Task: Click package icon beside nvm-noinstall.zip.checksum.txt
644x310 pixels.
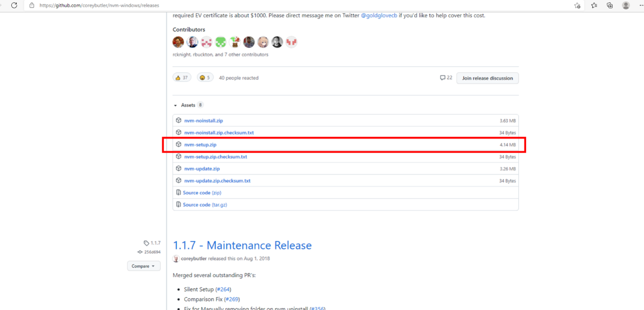Action: point(179,132)
